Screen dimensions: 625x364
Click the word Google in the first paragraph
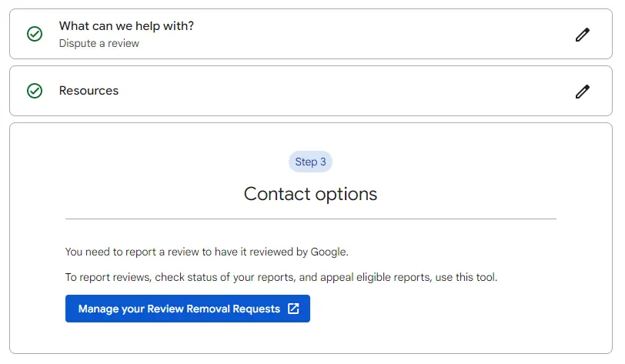point(329,252)
